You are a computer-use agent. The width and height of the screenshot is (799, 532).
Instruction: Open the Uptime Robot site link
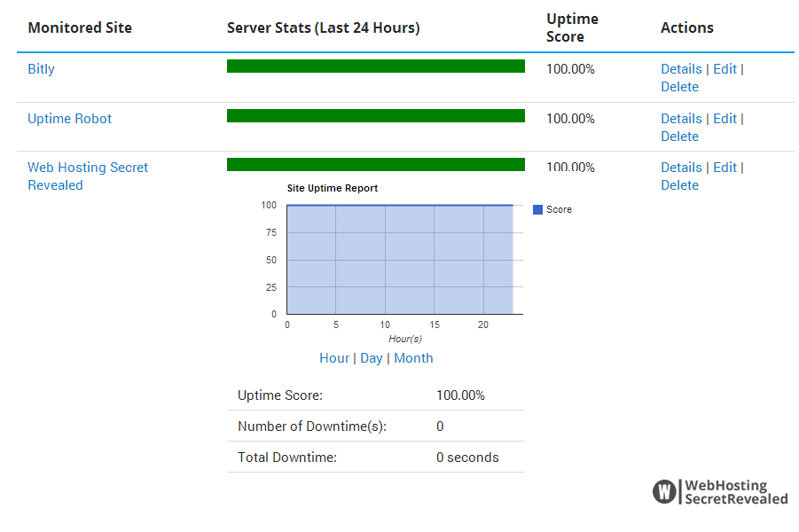pos(69,119)
